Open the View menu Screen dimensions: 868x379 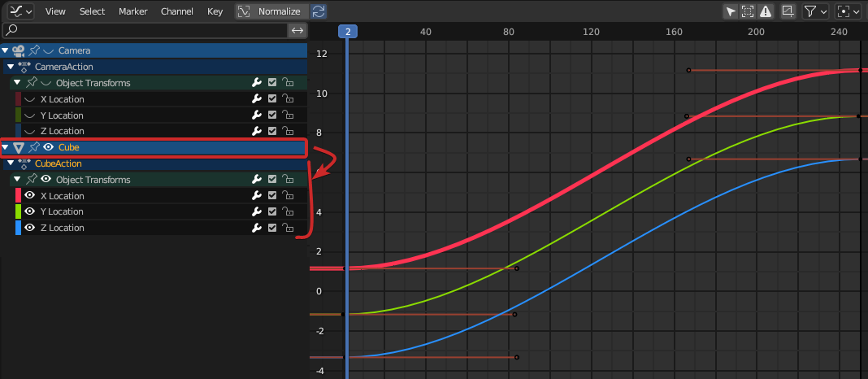(55, 11)
